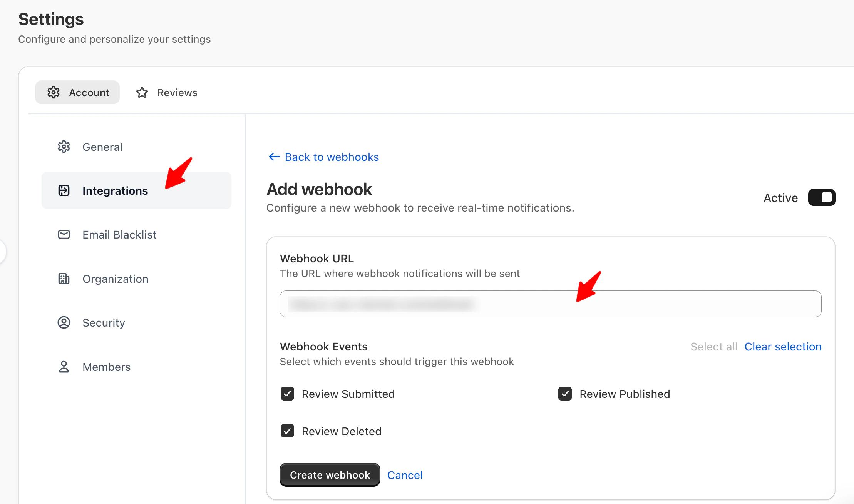The width and height of the screenshot is (854, 504).
Task: Click the Email Blacklist envelope icon
Action: pyautogui.click(x=64, y=234)
